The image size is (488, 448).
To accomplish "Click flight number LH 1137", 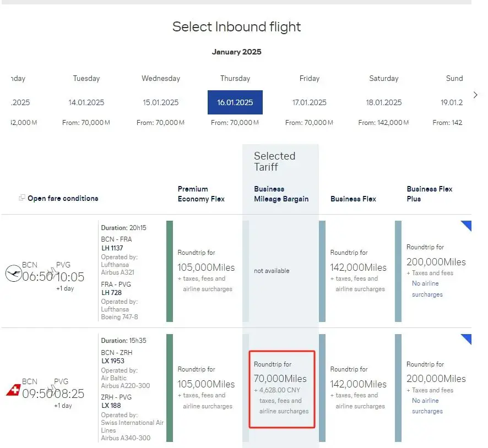I will point(112,248).
